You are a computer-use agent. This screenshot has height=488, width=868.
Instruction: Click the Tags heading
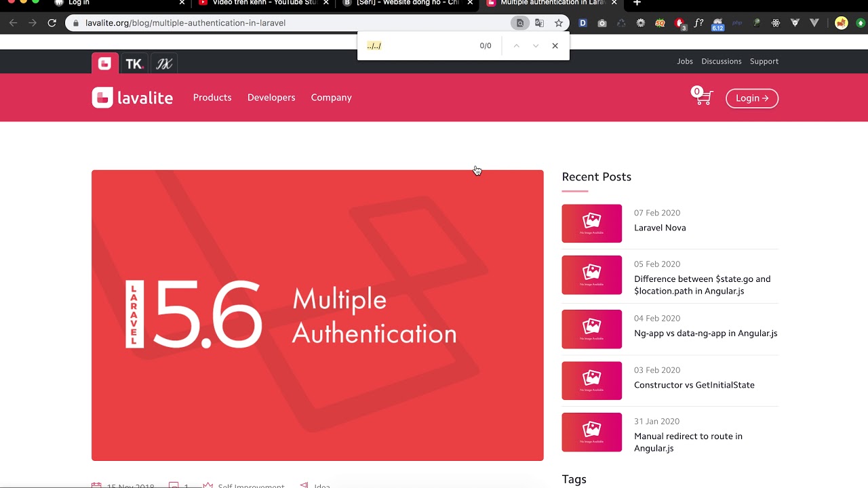point(574,479)
